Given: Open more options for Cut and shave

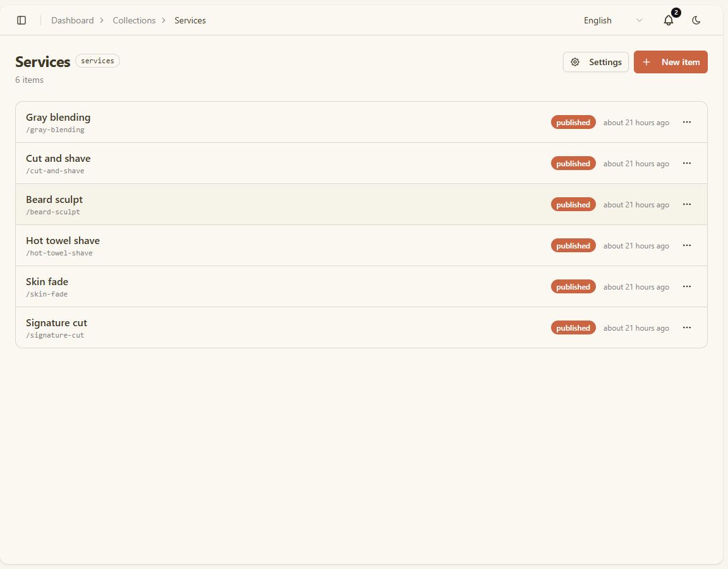Looking at the screenshot, I should (x=687, y=163).
